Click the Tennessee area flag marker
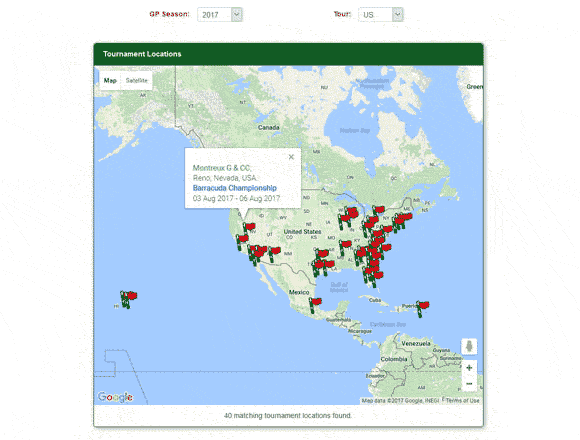580x440 pixels. (x=344, y=247)
